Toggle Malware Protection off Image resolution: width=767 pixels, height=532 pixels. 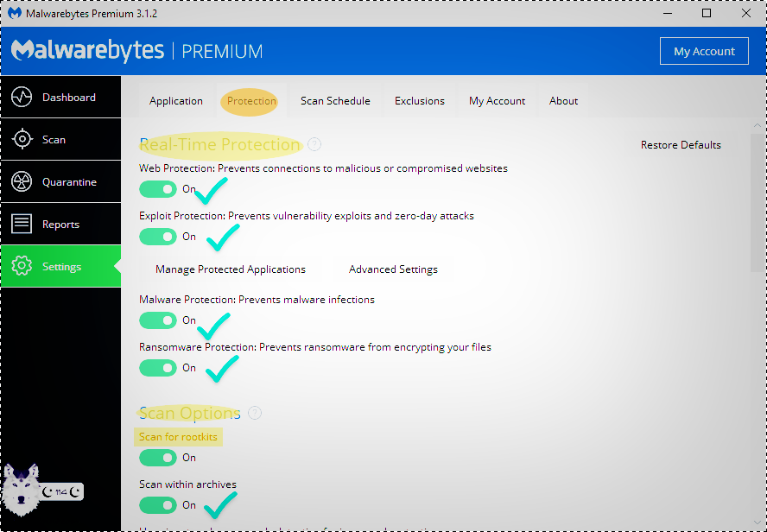coord(158,320)
